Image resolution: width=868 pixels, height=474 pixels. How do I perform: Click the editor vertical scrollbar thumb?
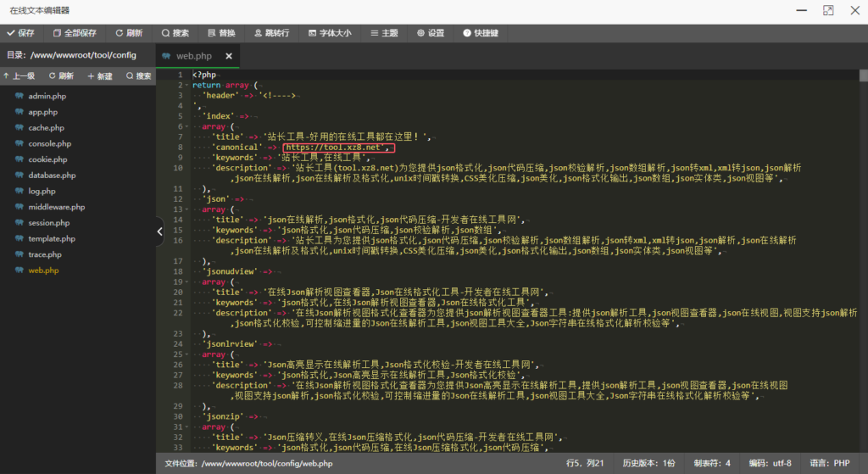[864, 75]
